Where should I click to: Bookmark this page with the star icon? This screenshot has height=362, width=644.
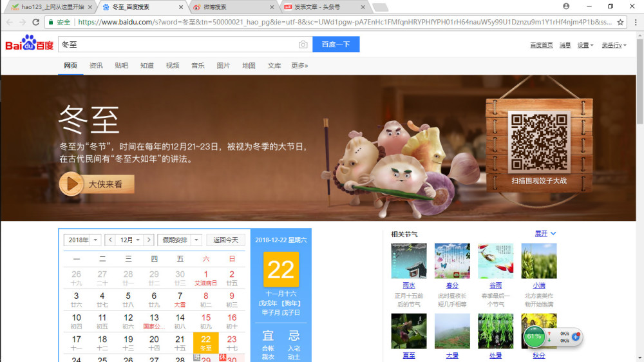coord(620,22)
